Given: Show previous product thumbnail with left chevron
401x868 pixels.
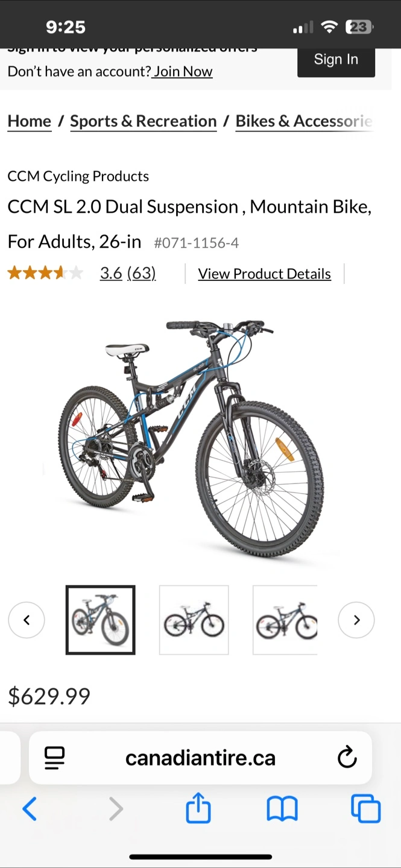Looking at the screenshot, I should pos(27,620).
